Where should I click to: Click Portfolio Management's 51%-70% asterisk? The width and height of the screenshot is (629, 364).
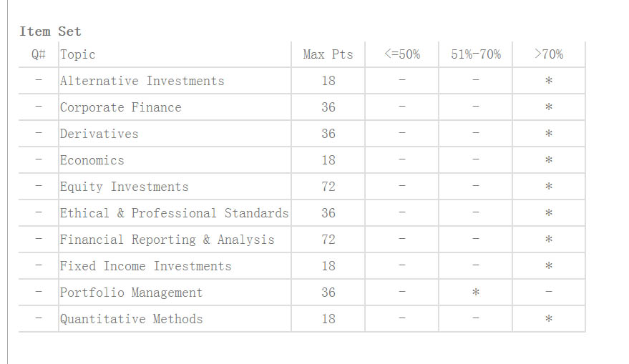pyautogui.click(x=475, y=293)
